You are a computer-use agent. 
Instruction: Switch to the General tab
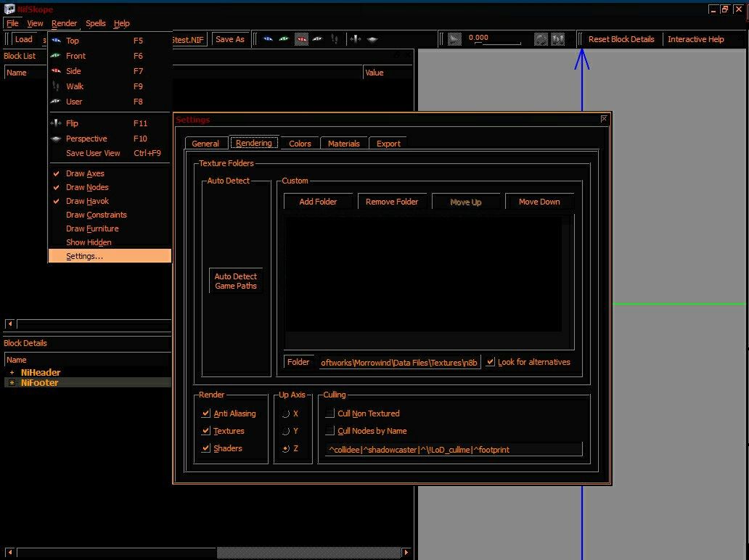pyautogui.click(x=205, y=143)
